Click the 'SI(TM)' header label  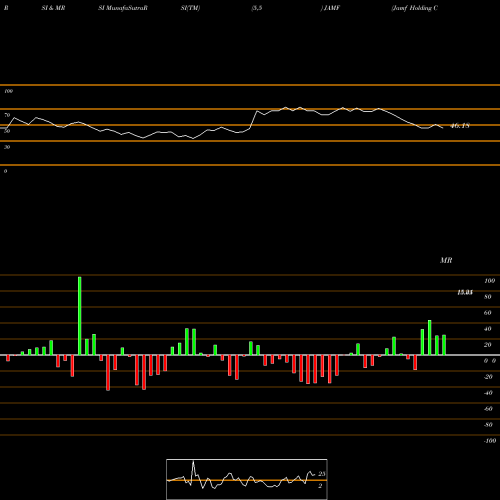(190, 8)
